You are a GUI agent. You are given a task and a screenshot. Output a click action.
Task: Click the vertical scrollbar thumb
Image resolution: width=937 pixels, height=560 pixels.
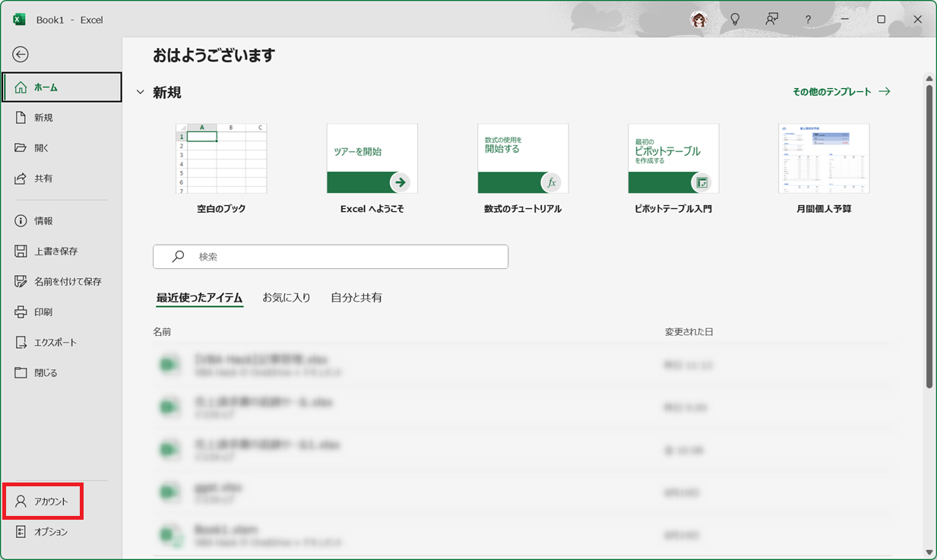point(929,236)
